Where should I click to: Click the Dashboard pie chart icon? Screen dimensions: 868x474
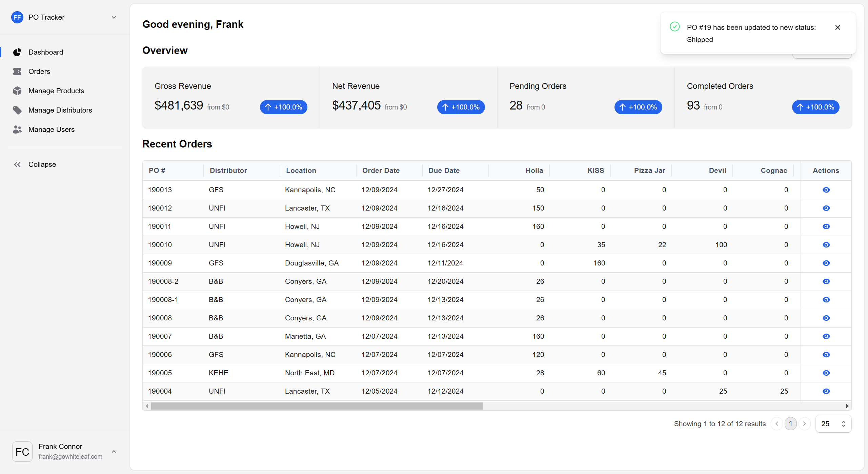point(17,52)
